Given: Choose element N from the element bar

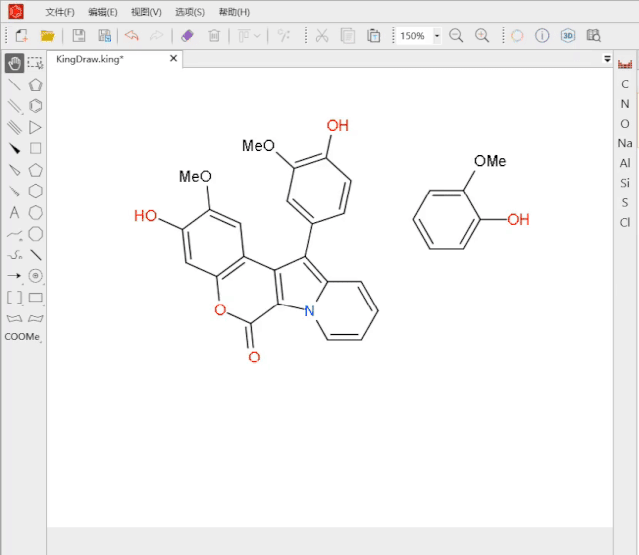Looking at the screenshot, I should pos(625,104).
